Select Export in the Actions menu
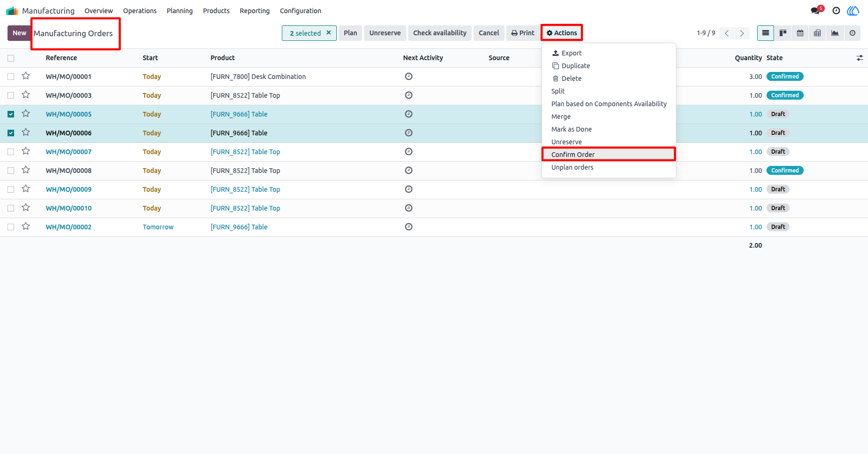Viewport: 868px width, 454px height. [609, 53]
